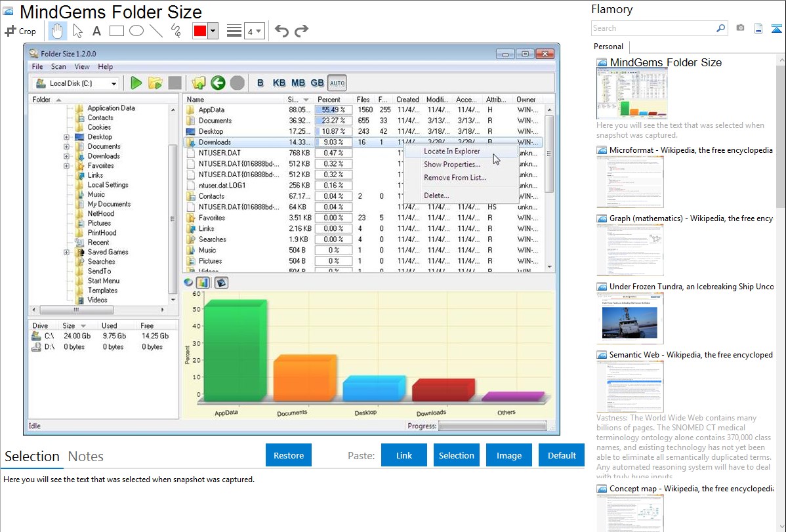The height and width of the screenshot is (532, 786).
Task: Choose Remove From List from context menu
Action: [461, 178]
